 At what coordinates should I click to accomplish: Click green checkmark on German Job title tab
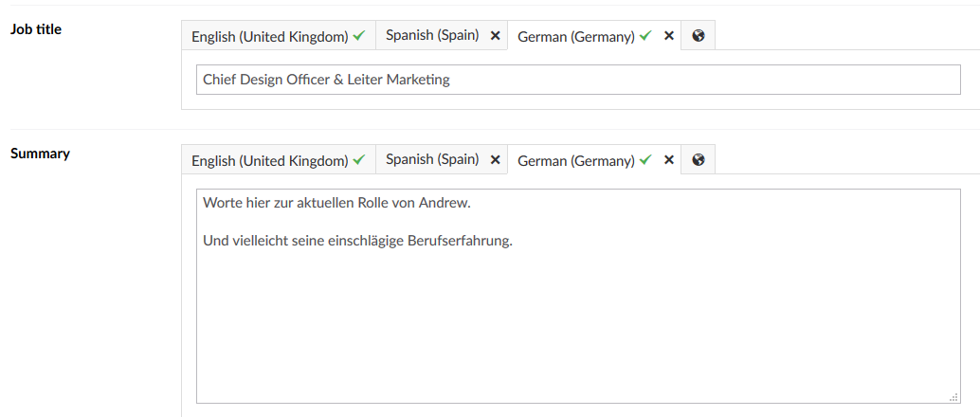pyautogui.click(x=645, y=36)
